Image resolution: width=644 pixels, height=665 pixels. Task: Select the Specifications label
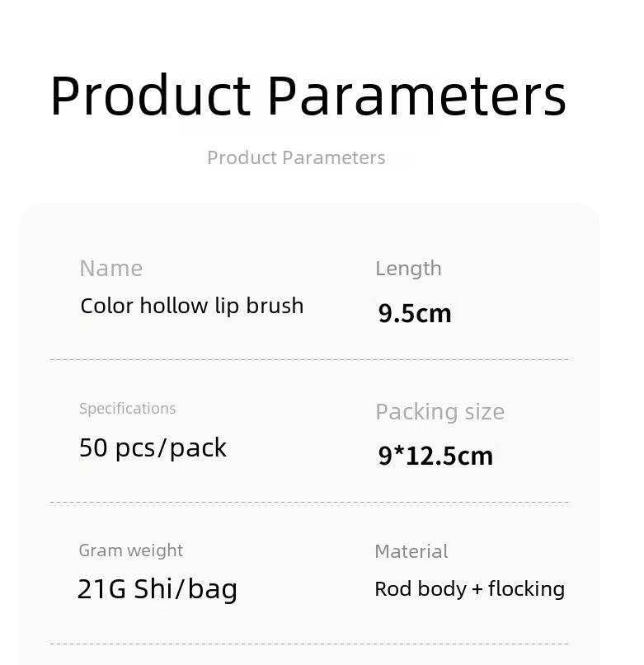point(127,409)
